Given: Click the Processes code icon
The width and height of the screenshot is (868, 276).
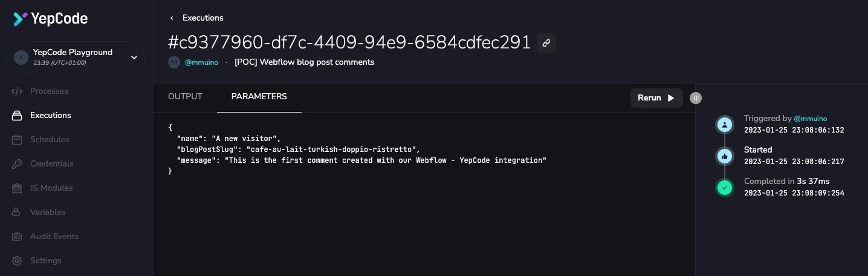Looking at the screenshot, I should tap(18, 91).
